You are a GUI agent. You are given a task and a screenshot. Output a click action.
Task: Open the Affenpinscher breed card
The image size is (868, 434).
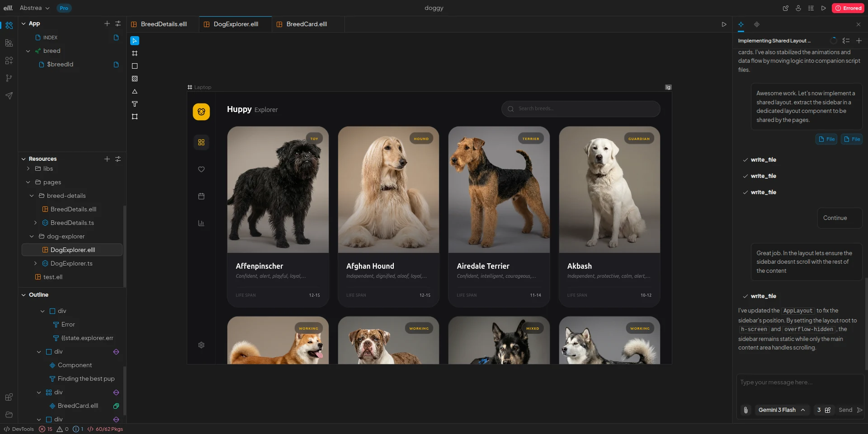click(x=278, y=217)
